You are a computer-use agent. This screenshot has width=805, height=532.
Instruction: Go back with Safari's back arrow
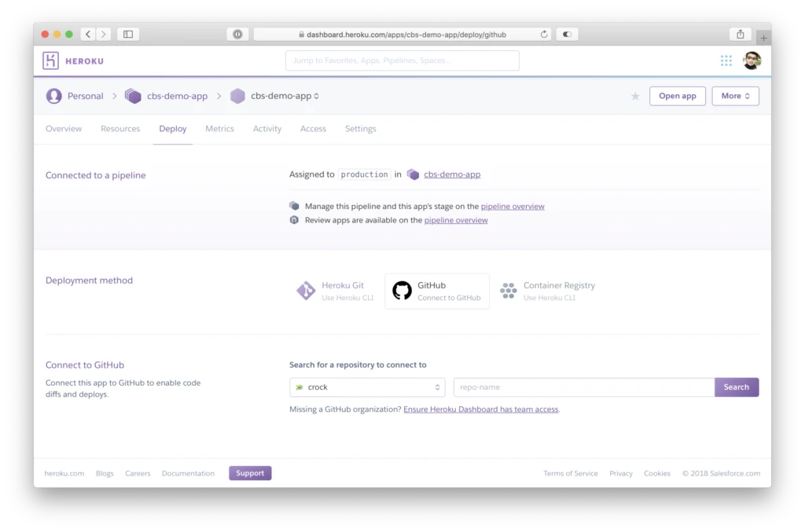point(88,35)
